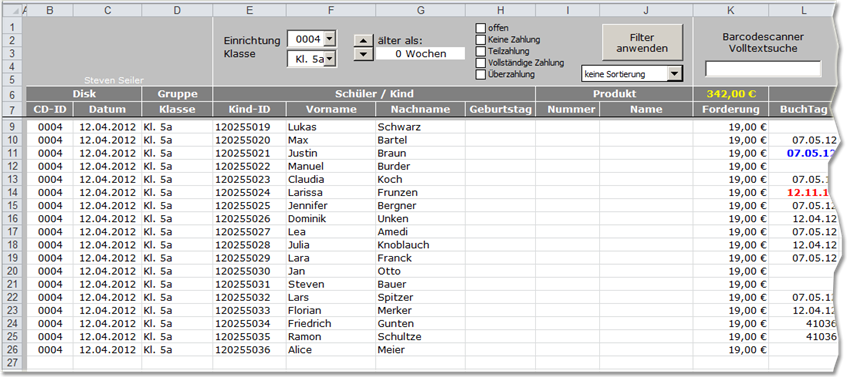Screen dimensions: 850x377
Task: Select row header 14
Action: pos(13,193)
